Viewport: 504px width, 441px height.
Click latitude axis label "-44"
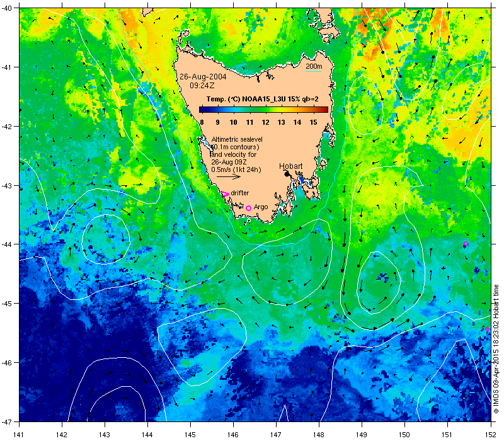[6, 244]
